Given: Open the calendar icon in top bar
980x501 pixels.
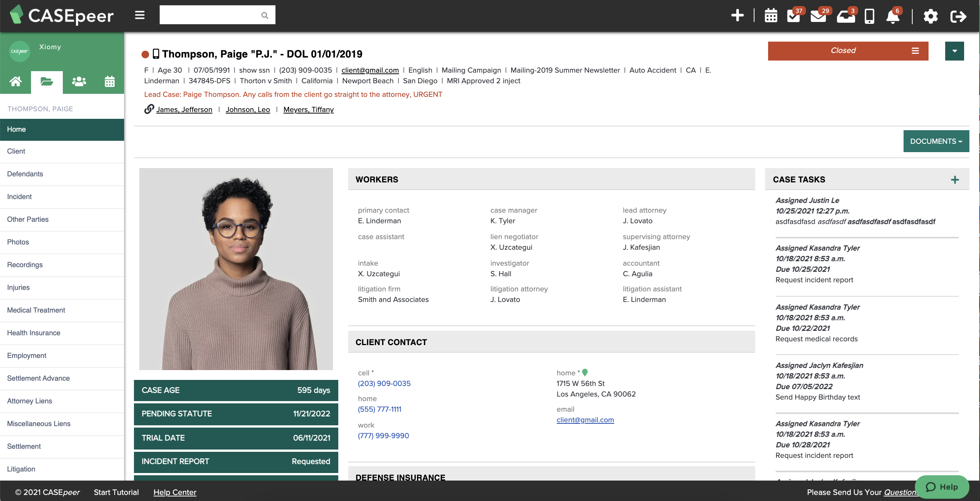Looking at the screenshot, I should click(x=771, y=16).
